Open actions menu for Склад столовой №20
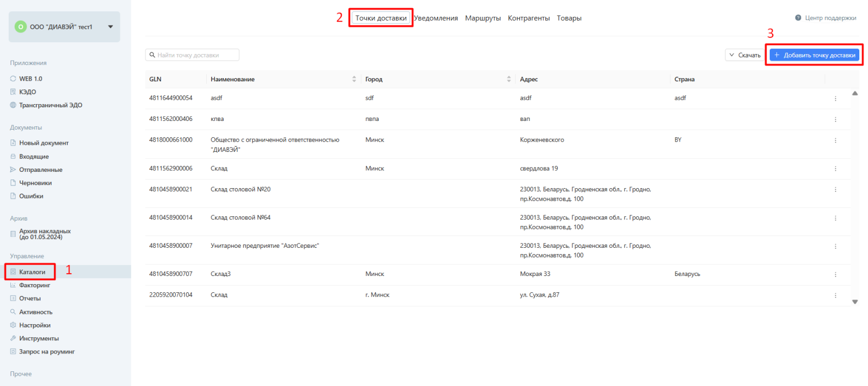This screenshot has width=868, height=386. pos(835,190)
